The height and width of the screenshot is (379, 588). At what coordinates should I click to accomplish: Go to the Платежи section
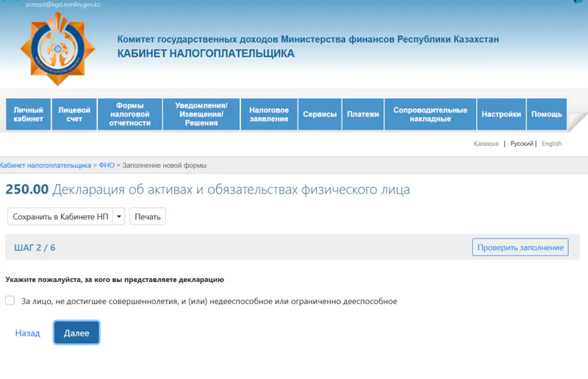(363, 115)
